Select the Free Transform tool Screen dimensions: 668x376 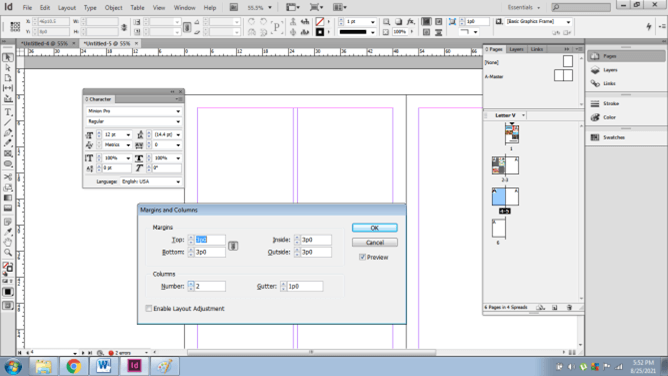[8, 187]
